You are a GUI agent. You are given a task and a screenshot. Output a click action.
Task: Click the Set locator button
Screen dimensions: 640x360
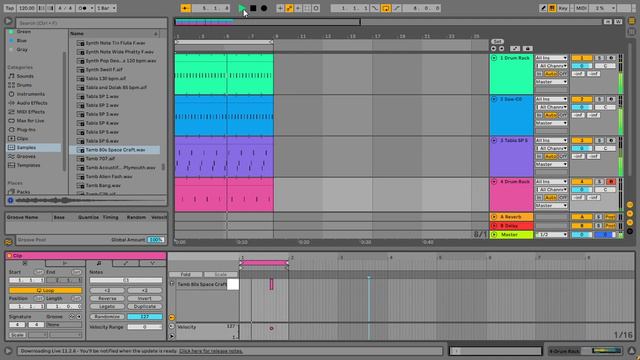[x=497, y=42]
